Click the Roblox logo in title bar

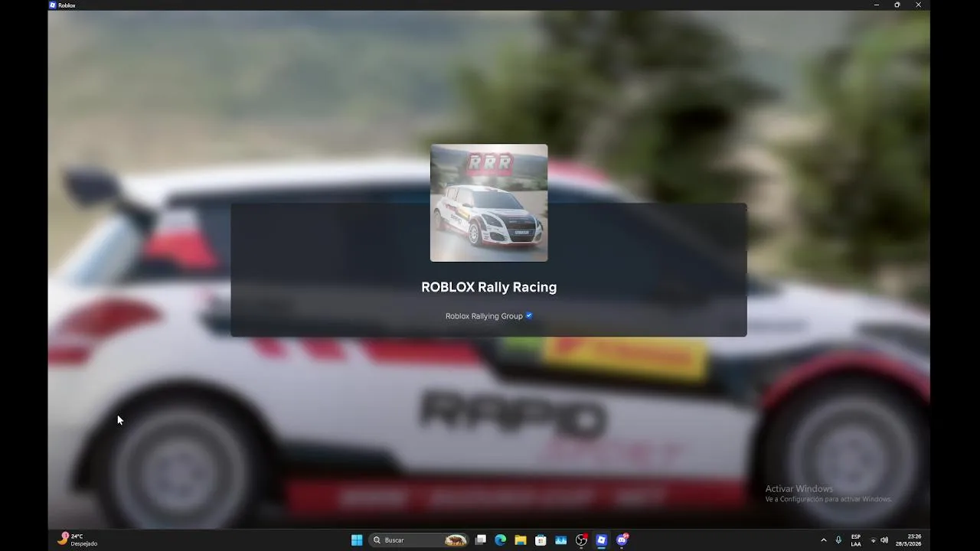(x=53, y=5)
